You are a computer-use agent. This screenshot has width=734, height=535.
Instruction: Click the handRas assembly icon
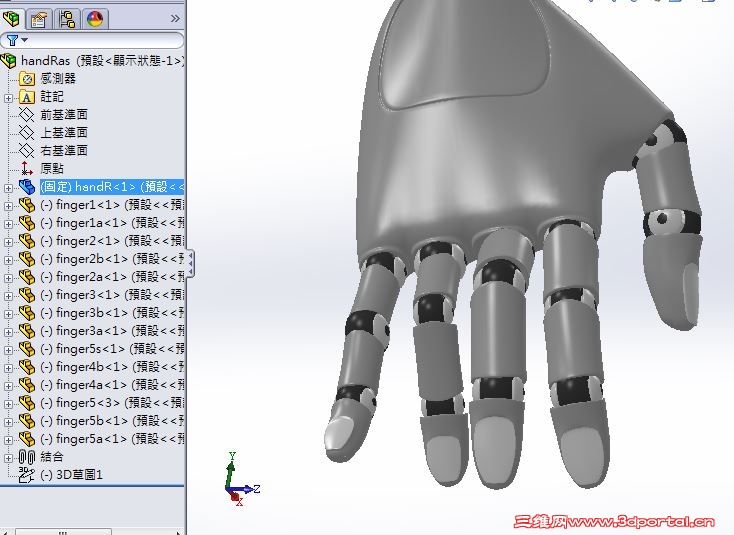(x=9, y=60)
